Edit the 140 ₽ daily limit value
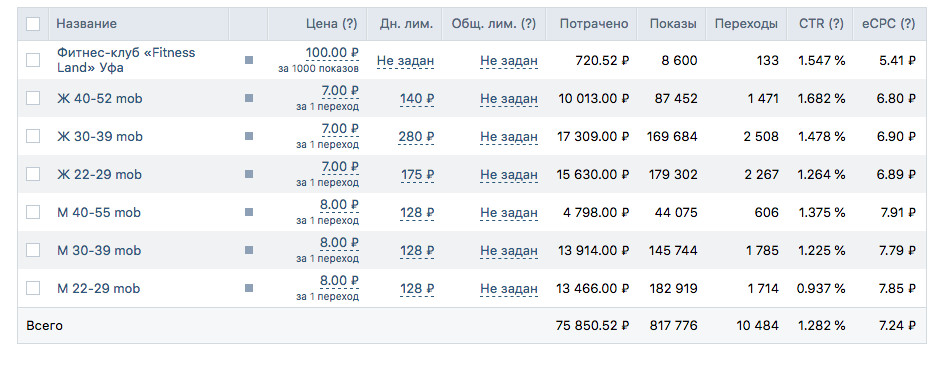The height and width of the screenshot is (382, 940). click(x=417, y=99)
